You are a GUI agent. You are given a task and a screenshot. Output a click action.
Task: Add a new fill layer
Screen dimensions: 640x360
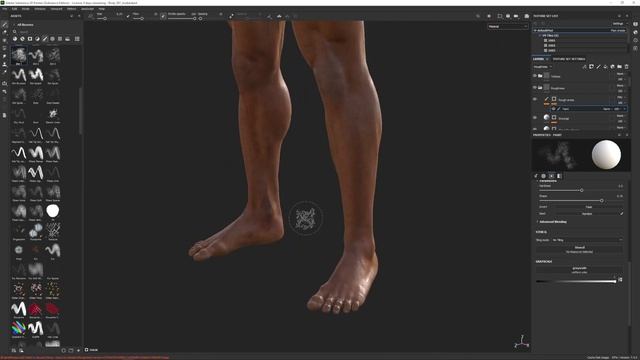605,67
